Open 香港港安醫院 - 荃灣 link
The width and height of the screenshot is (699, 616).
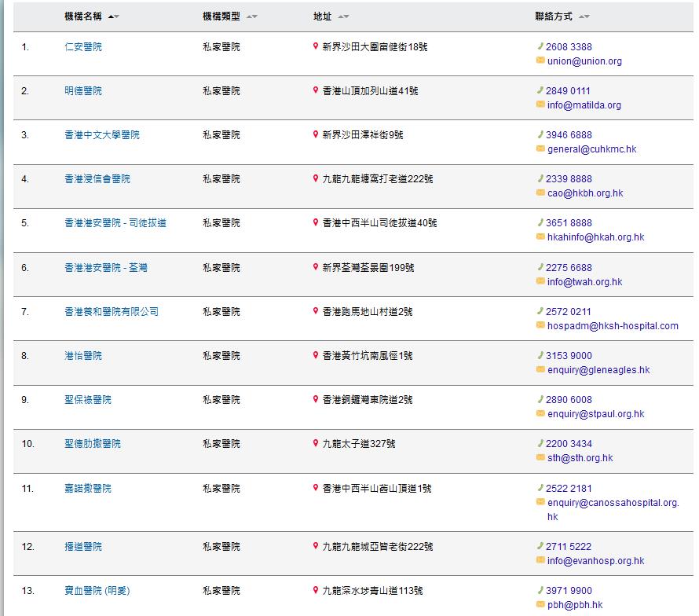[106, 268]
